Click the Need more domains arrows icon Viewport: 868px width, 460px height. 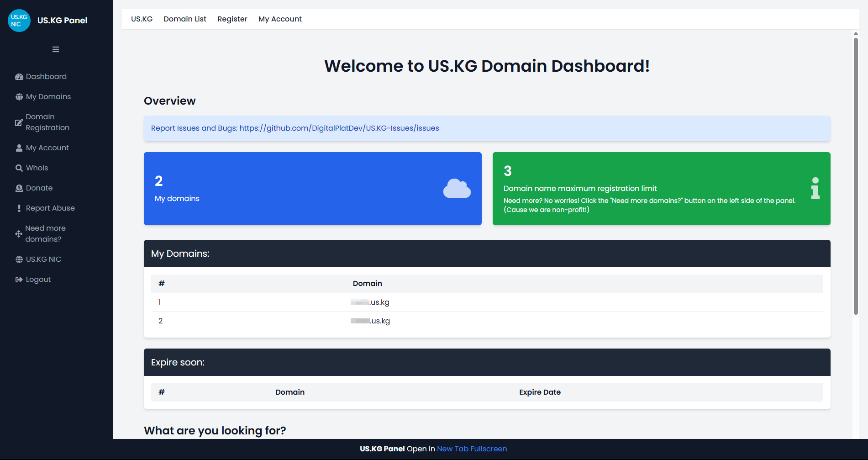click(x=19, y=234)
